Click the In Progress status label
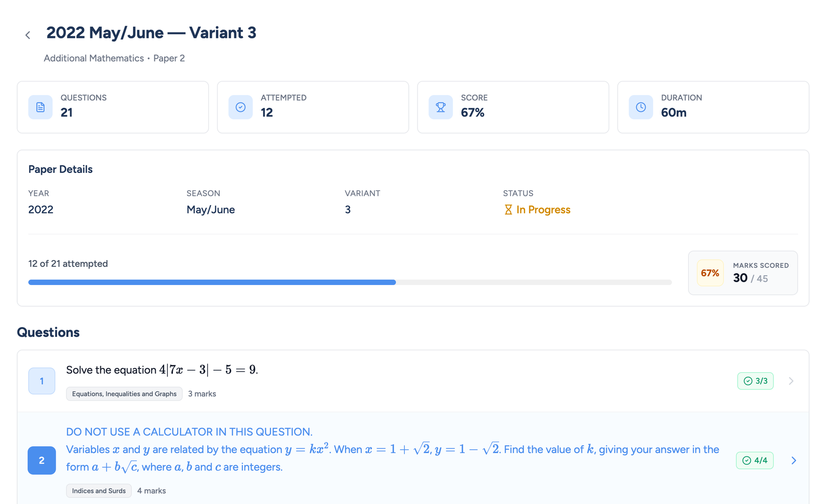Image resolution: width=831 pixels, height=504 pixels. coord(543,210)
